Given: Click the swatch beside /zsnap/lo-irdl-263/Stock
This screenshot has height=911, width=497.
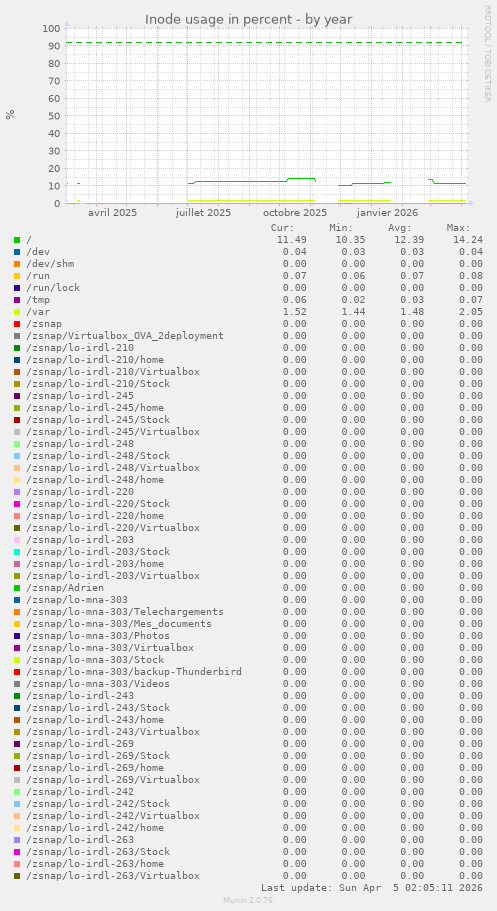Looking at the screenshot, I should point(17,852).
